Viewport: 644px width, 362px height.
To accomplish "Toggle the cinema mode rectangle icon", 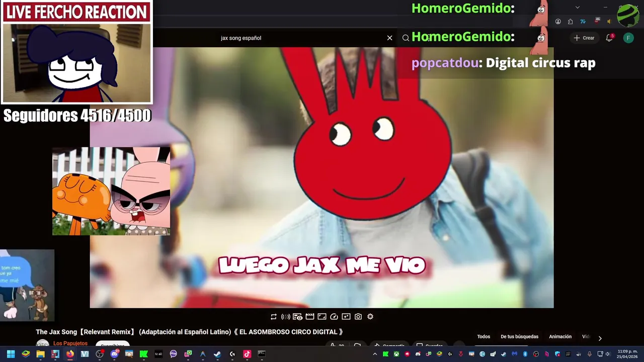I will [x=322, y=317].
